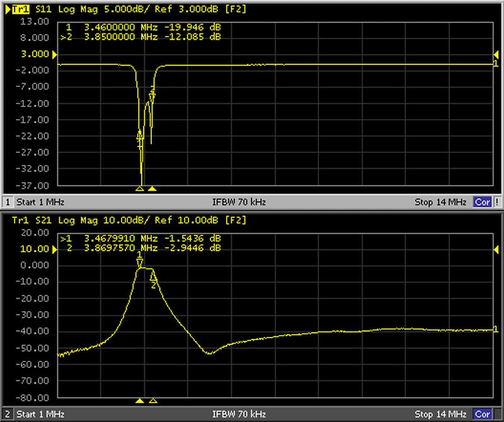Click marker 1 triangle on S21 peak
Screen dimensions: 504x422
(x=140, y=262)
